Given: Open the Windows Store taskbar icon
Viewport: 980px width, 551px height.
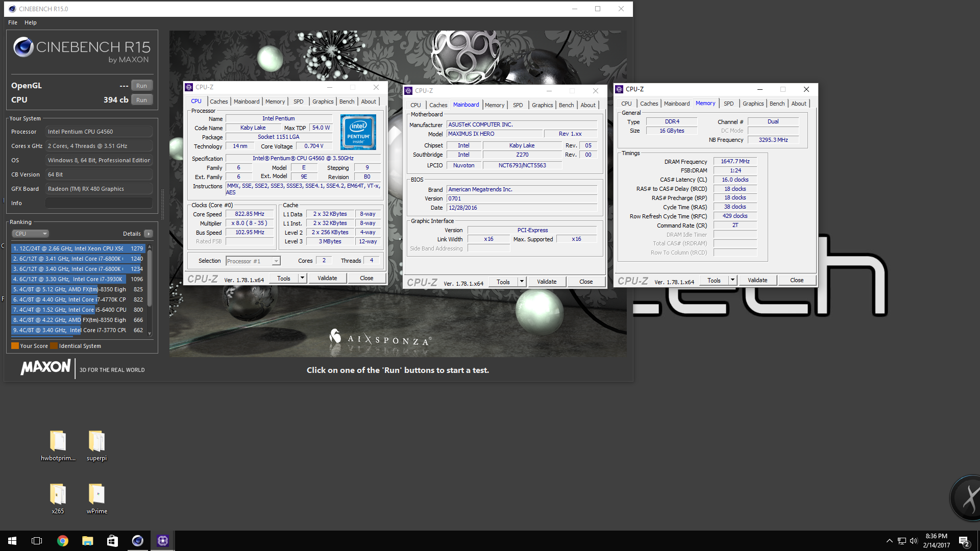Looking at the screenshot, I should click(x=112, y=541).
